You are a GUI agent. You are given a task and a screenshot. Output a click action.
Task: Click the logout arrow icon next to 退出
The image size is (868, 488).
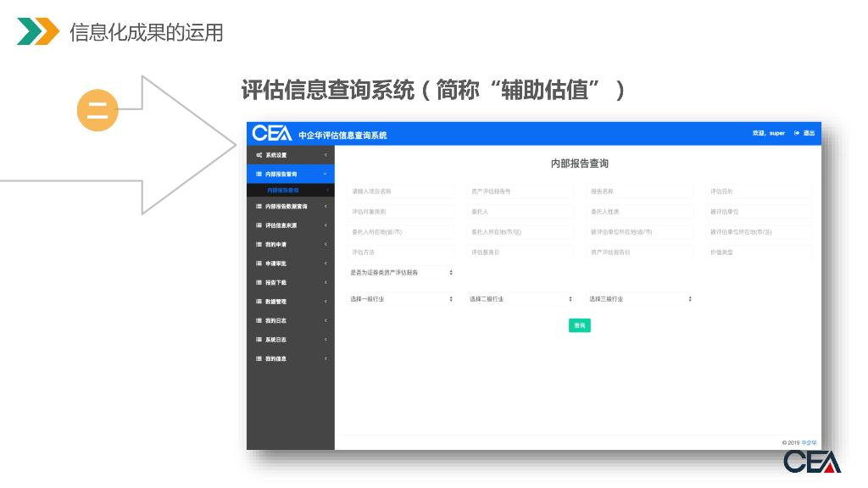797,133
